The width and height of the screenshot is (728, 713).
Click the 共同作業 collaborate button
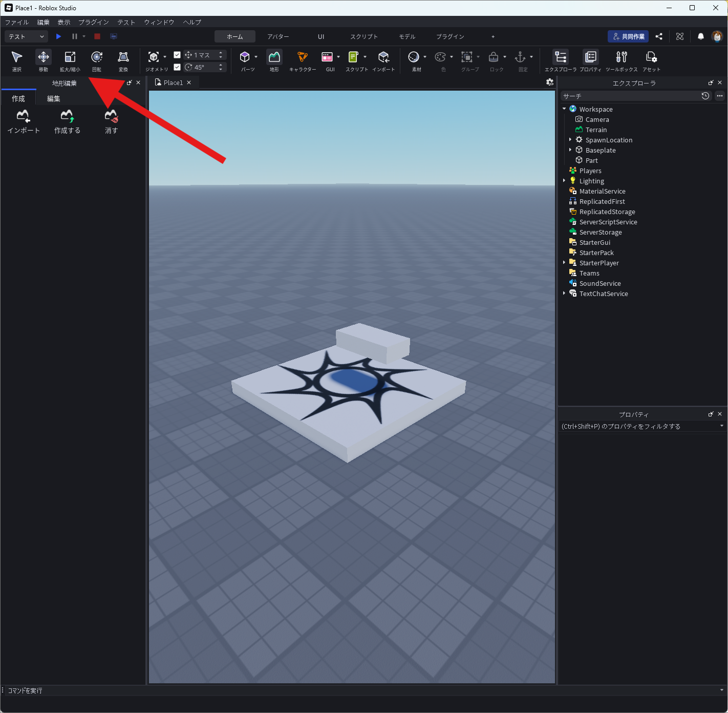pos(628,36)
